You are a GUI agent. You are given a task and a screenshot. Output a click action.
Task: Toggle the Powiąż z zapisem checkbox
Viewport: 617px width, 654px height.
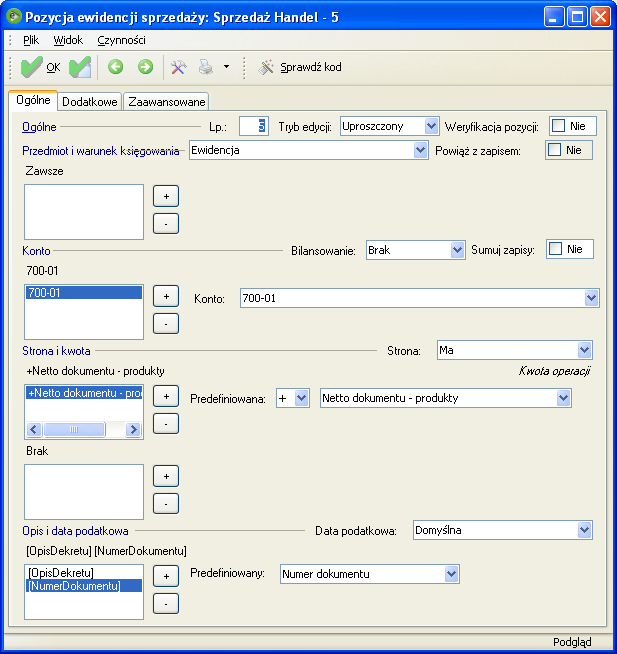554,150
